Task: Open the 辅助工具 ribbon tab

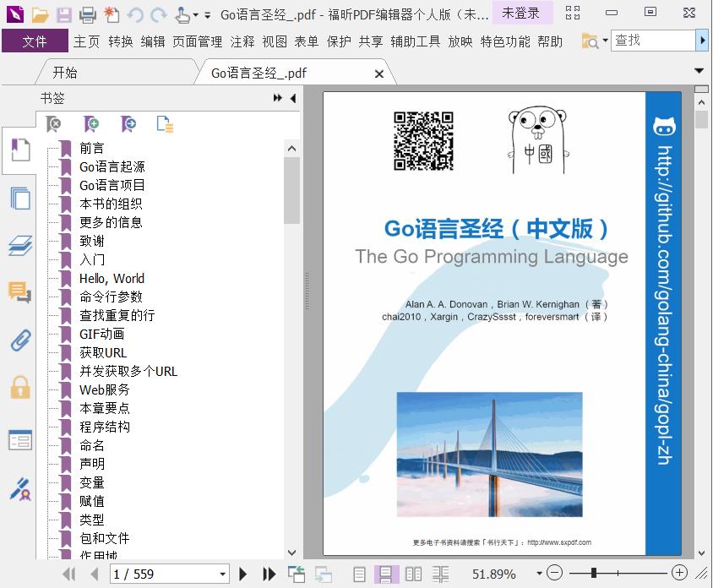Action: [x=415, y=41]
